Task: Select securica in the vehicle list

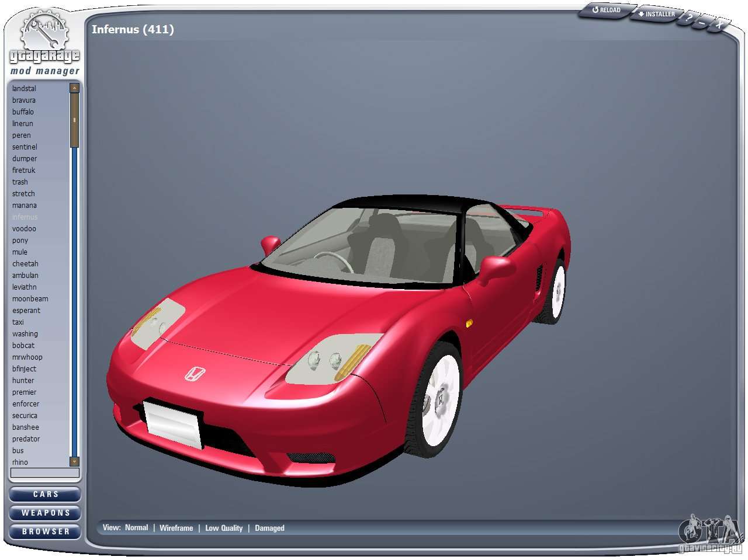Action: click(25, 416)
